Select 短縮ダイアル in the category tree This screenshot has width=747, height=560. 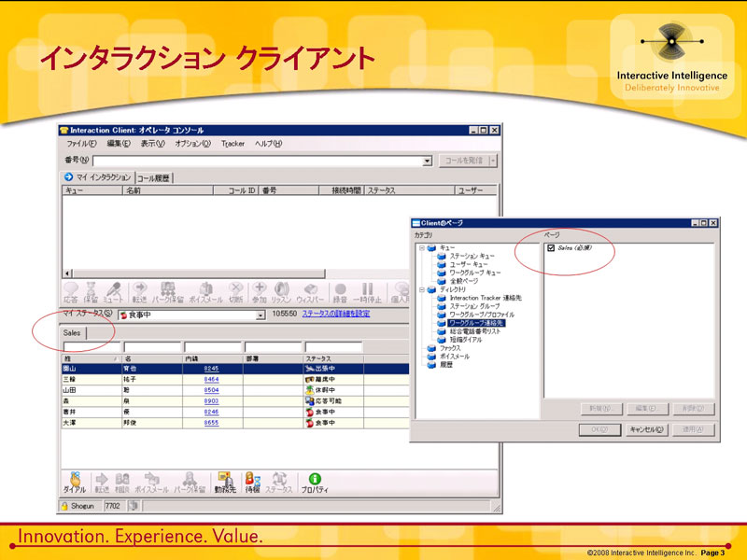click(465, 340)
